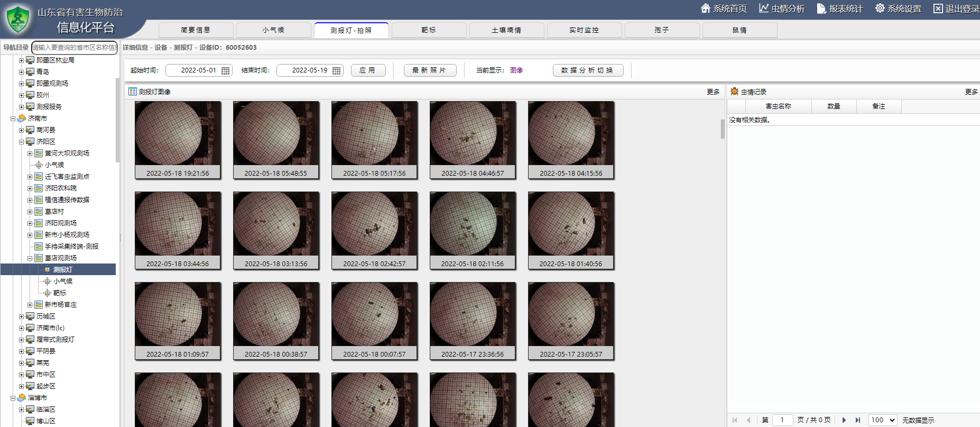Click the 系统首页 home icon

tap(705, 8)
